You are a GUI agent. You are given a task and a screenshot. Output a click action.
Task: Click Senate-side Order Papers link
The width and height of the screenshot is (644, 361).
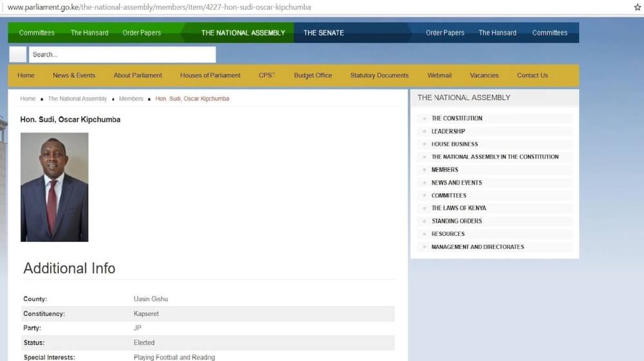(445, 33)
